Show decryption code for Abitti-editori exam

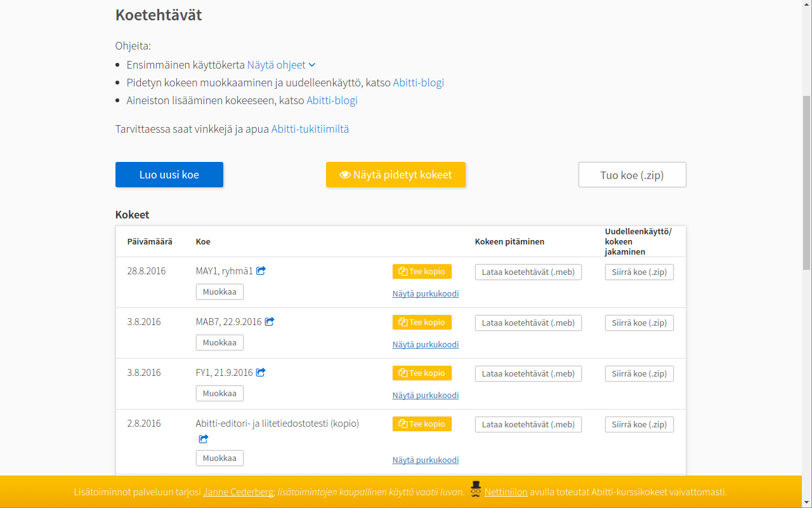426,460
